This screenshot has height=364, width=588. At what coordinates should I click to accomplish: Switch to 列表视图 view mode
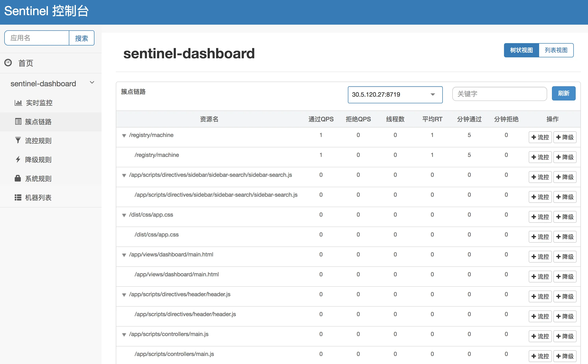(x=556, y=50)
